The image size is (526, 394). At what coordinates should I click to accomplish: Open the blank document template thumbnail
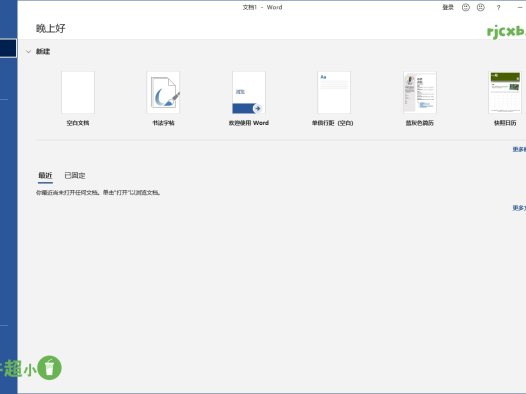click(78, 93)
